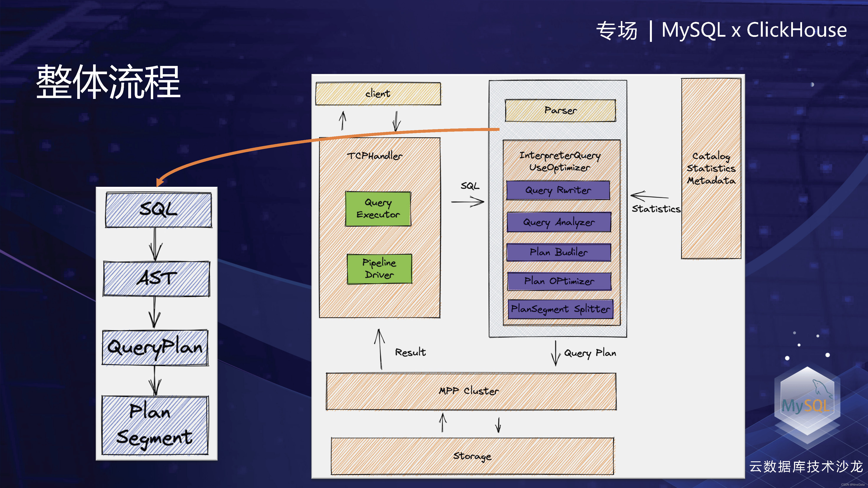Select the PlanSegment Splitter block
Screen dimensions: 868x488
pos(560,309)
